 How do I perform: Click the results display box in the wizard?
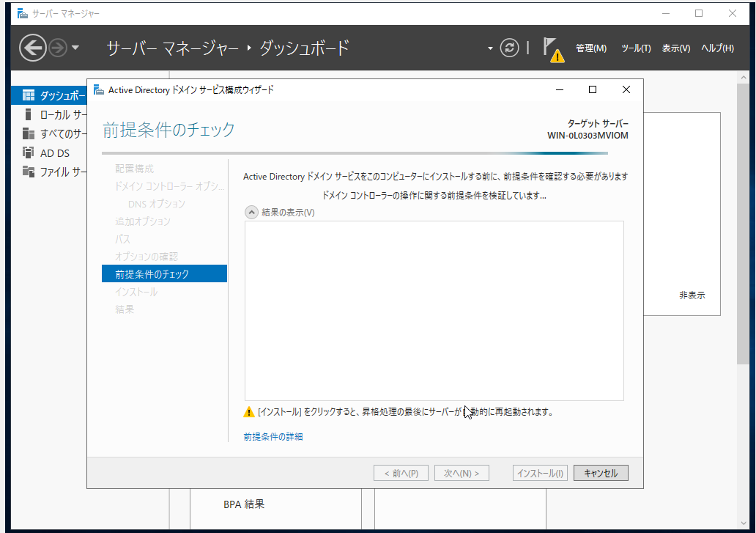click(434, 311)
